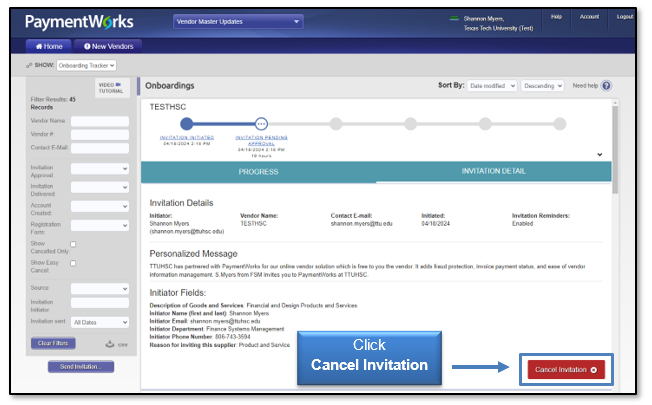Screen dimensions: 652x405
Task: Click the share icon beside SHOW
Action: pos(29,65)
